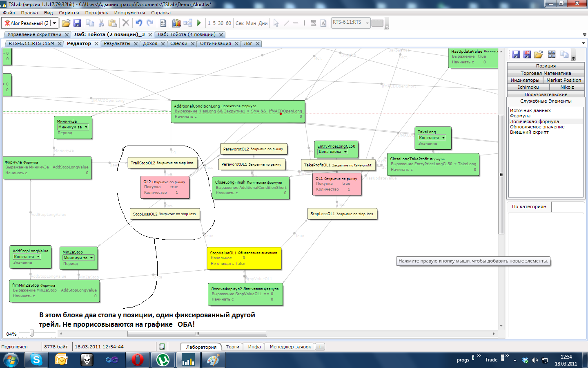Select the vertical line drawing tool
588x368 pixels.
[304, 23]
